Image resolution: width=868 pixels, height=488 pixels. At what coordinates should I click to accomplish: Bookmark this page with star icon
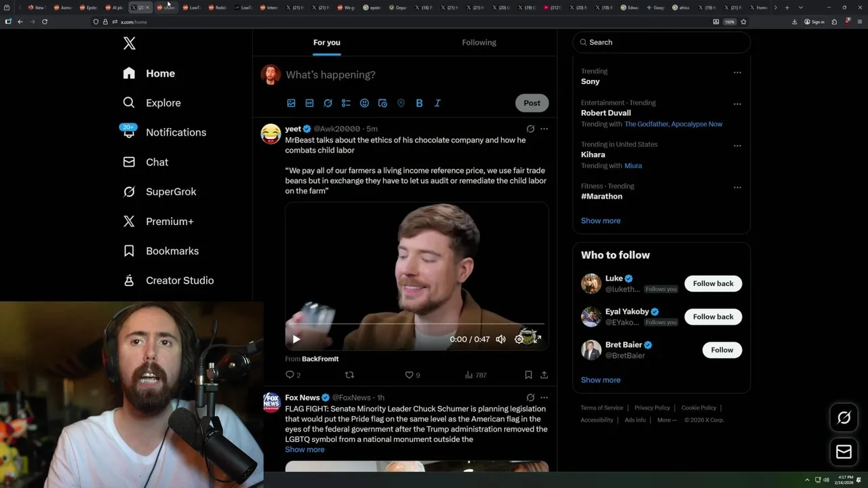(743, 22)
